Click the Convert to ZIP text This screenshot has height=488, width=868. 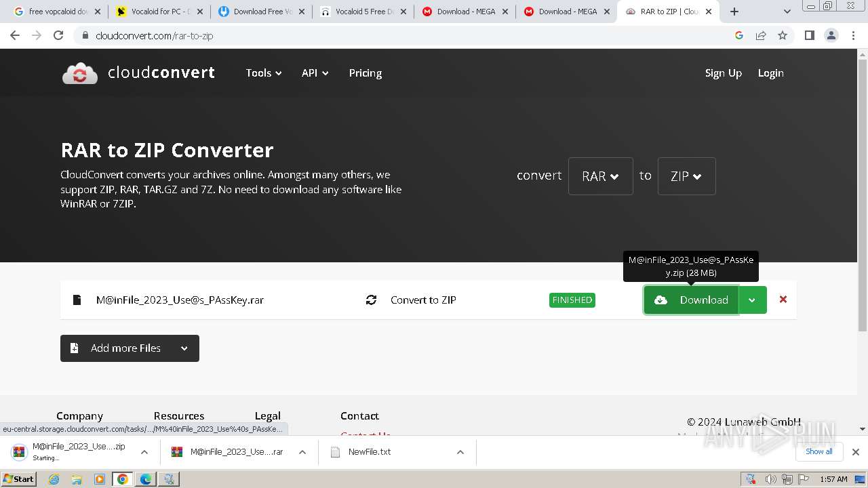(x=423, y=300)
